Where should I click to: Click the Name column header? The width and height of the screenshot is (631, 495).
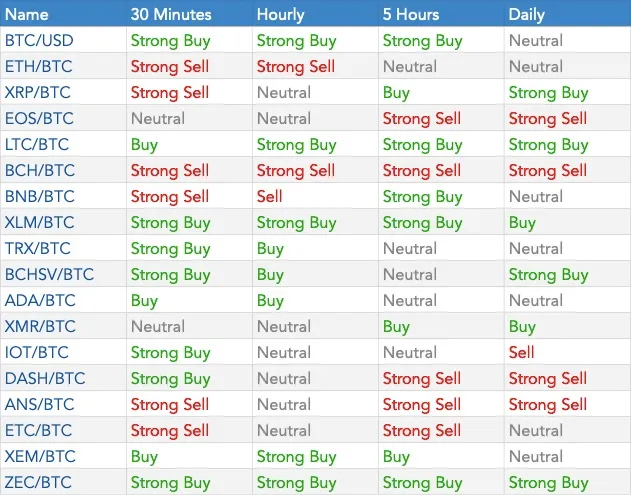pos(27,14)
